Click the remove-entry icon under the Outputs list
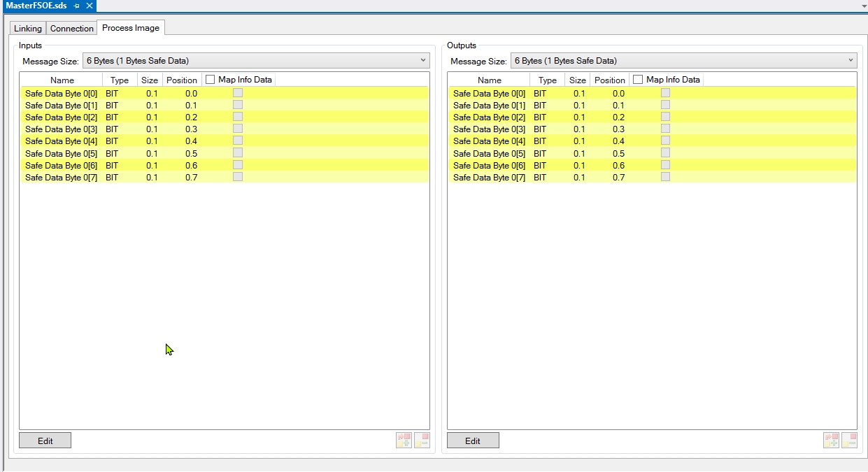868x472 pixels. (849, 441)
